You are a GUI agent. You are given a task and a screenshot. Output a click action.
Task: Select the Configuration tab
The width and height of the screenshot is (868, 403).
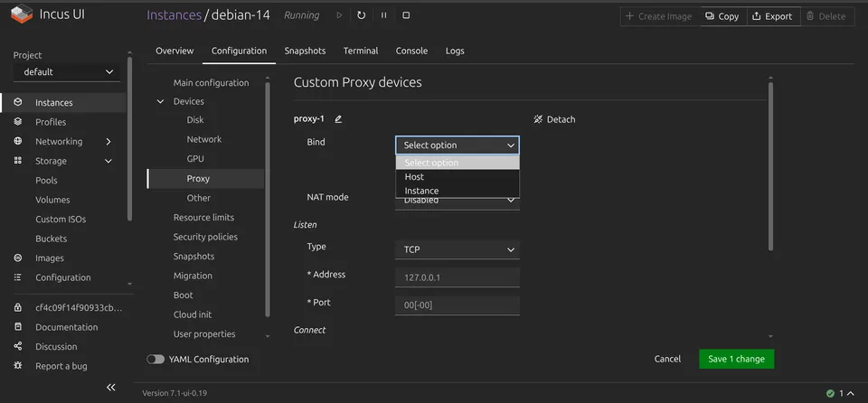(x=239, y=51)
